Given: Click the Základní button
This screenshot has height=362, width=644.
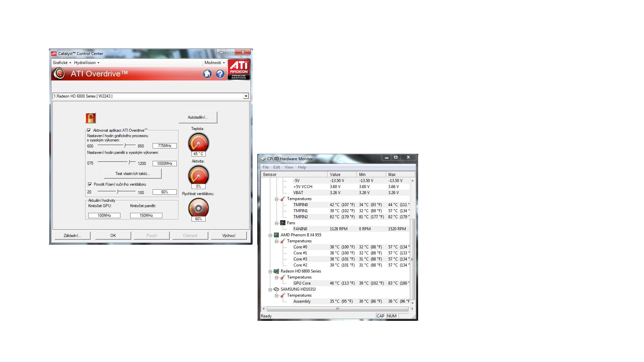Looking at the screenshot, I should click(72, 236).
